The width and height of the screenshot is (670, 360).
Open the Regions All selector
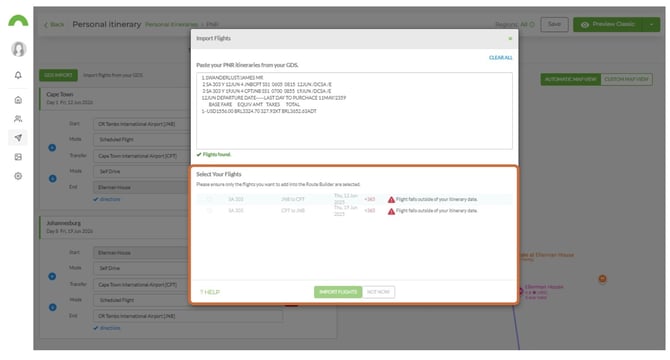coord(515,24)
